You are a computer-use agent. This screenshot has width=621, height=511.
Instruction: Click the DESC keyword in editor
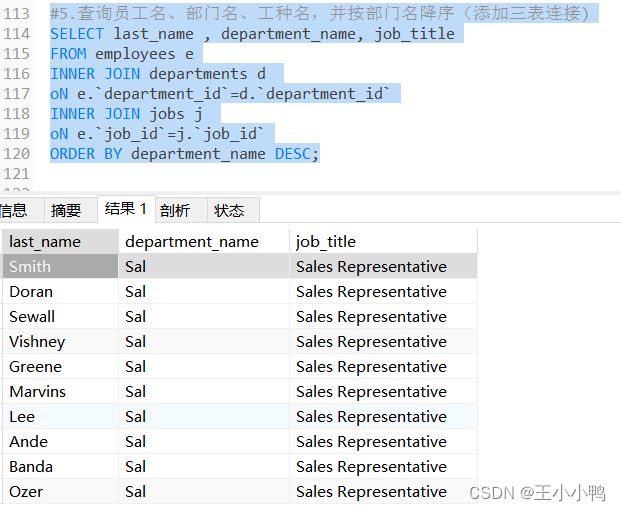click(293, 154)
